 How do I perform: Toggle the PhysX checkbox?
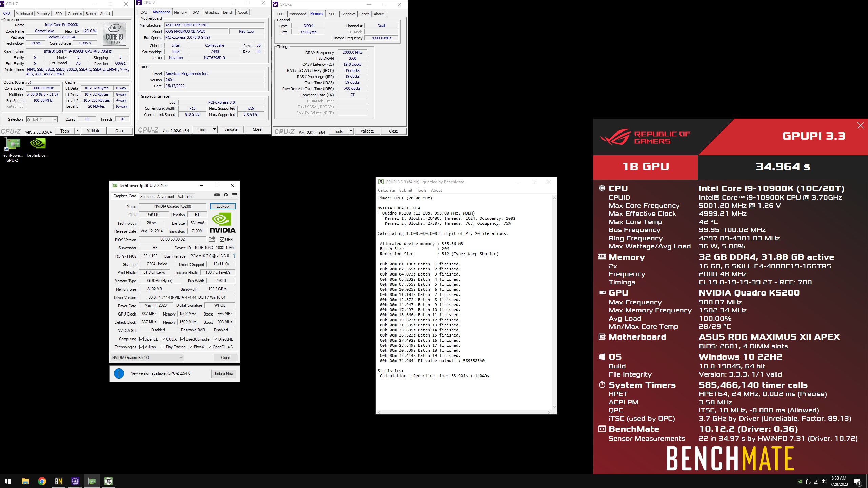pyautogui.click(x=191, y=347)
